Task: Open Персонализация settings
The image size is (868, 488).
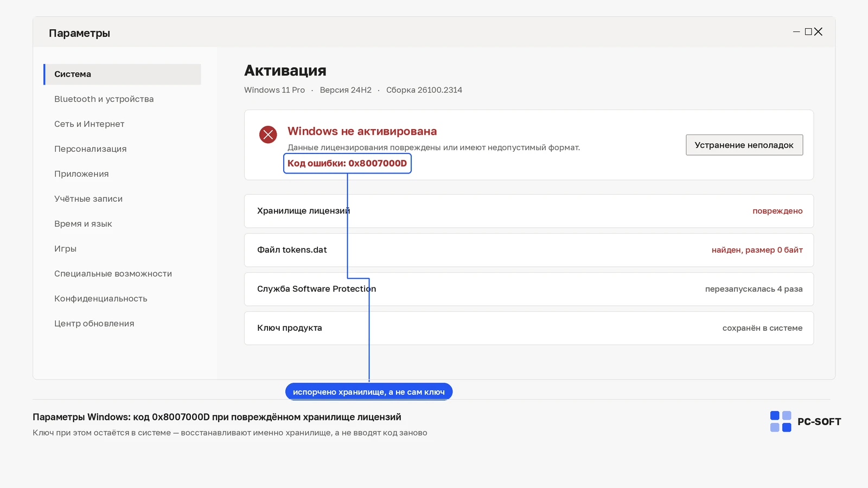Action: (90, 149)
